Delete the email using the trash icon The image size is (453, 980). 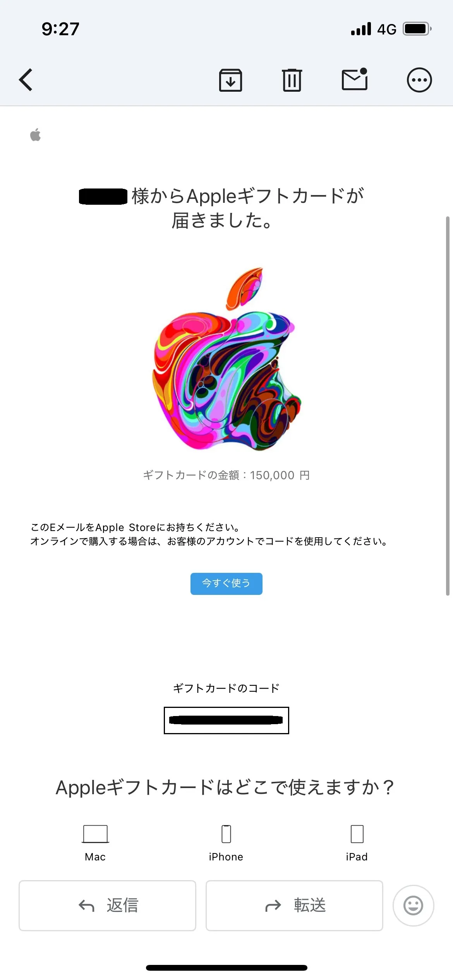pos(292,80)
